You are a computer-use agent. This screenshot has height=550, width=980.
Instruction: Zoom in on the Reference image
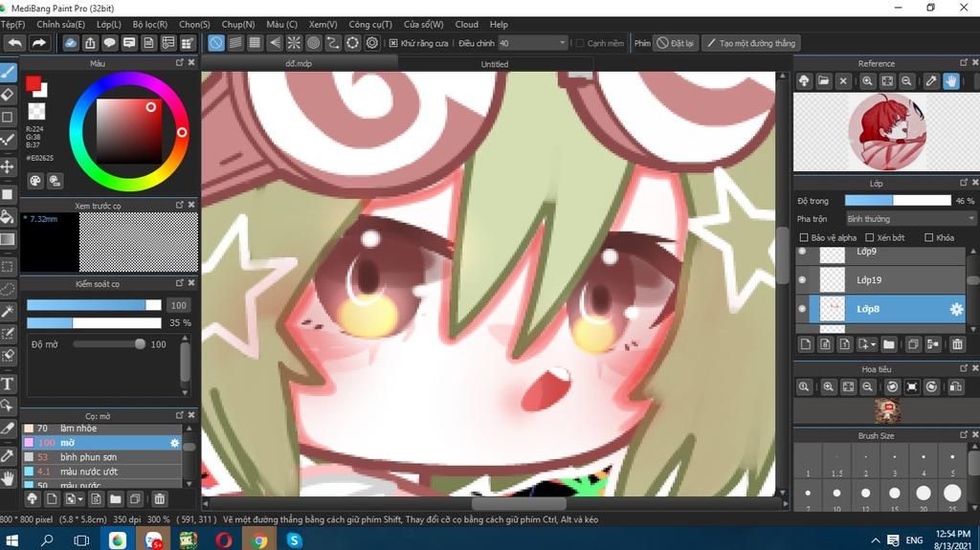(867, 81)
